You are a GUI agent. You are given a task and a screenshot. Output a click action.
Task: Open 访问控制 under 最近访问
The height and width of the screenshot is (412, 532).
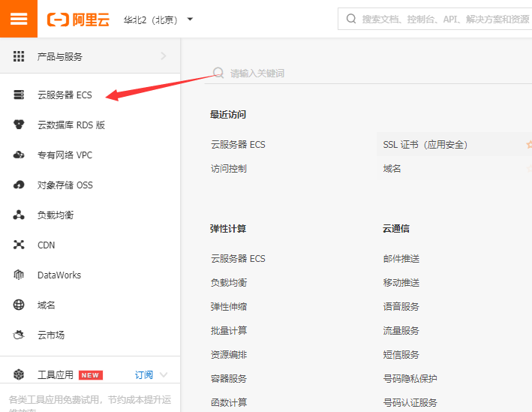[x=229, y=169]
